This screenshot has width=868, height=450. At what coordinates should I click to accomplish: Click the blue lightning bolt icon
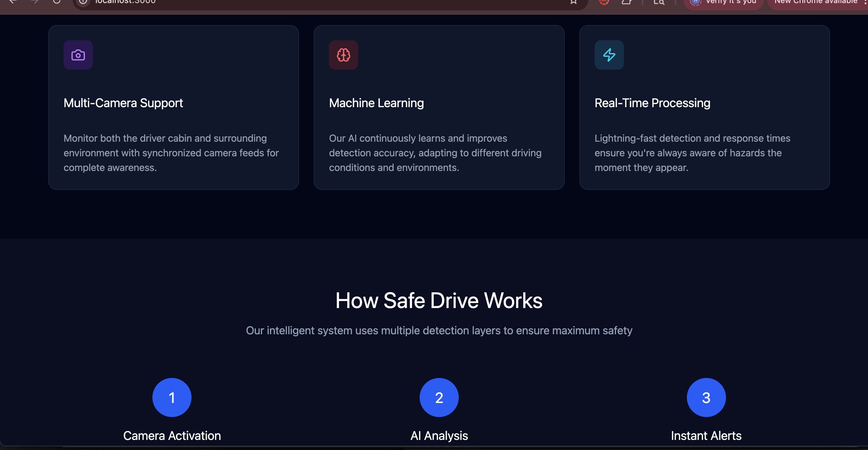609,55
